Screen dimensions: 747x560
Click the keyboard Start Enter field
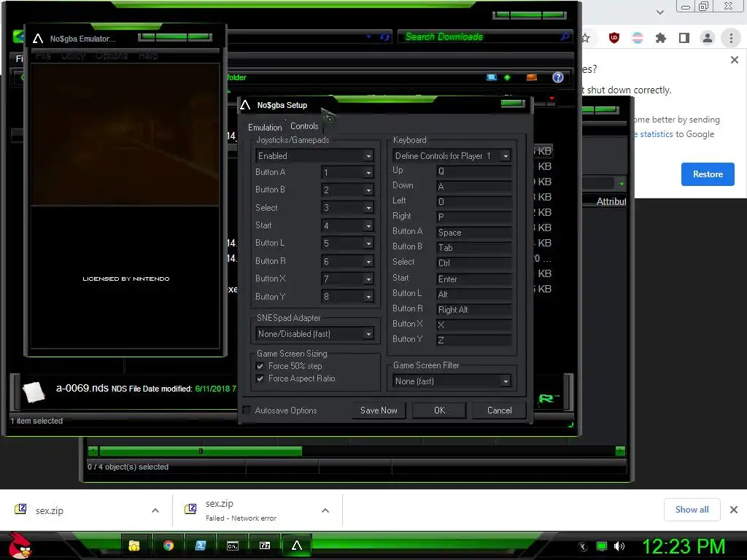tap(474, 279)
